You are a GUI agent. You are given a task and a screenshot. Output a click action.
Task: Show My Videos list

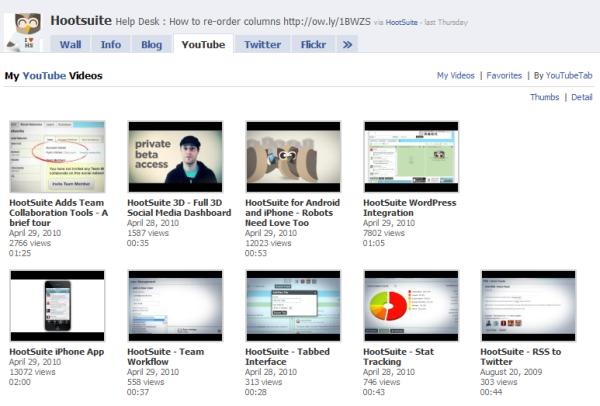tap(456, 75)
